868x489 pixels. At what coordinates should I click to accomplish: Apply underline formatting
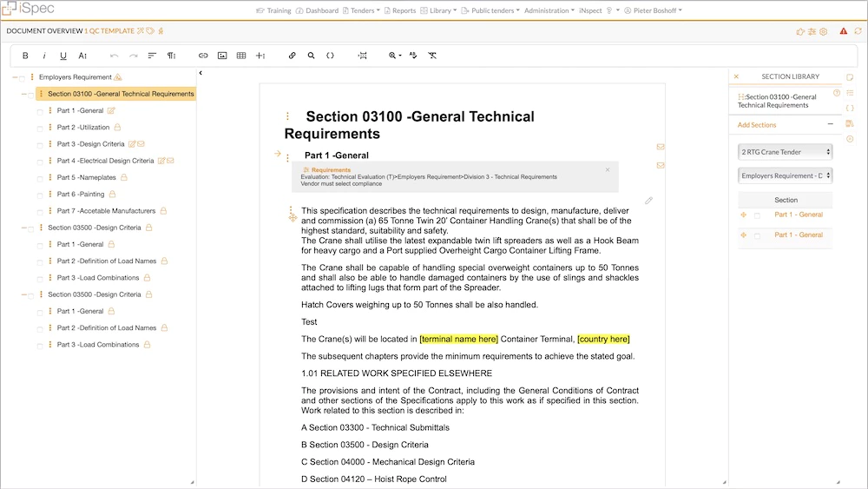pos(63,56)
